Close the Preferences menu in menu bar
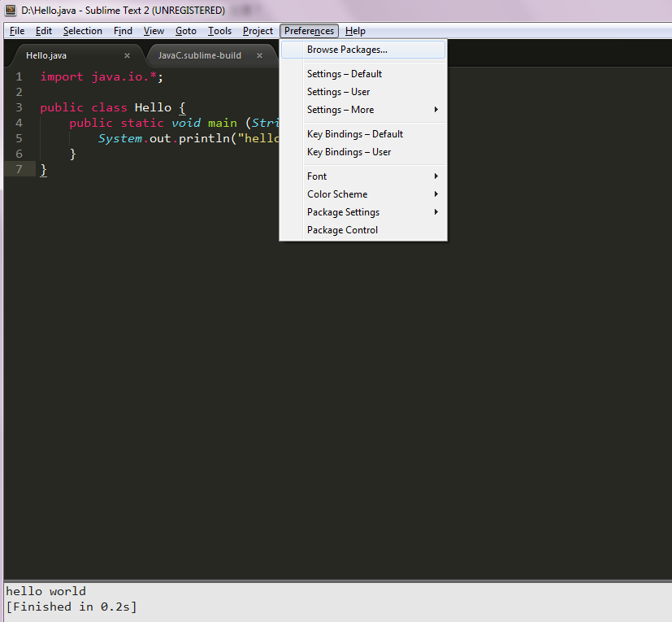The image size is (672, 622). pos(309,31)
